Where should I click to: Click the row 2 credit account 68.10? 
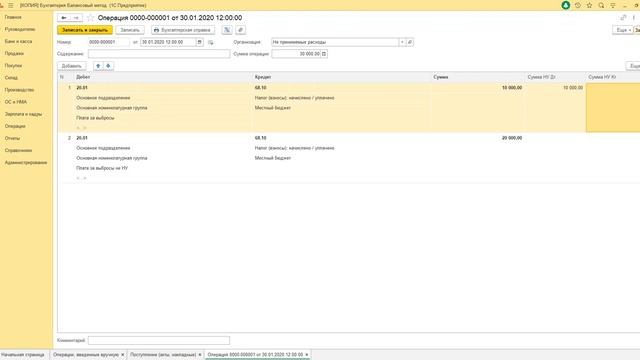point(260,138)
